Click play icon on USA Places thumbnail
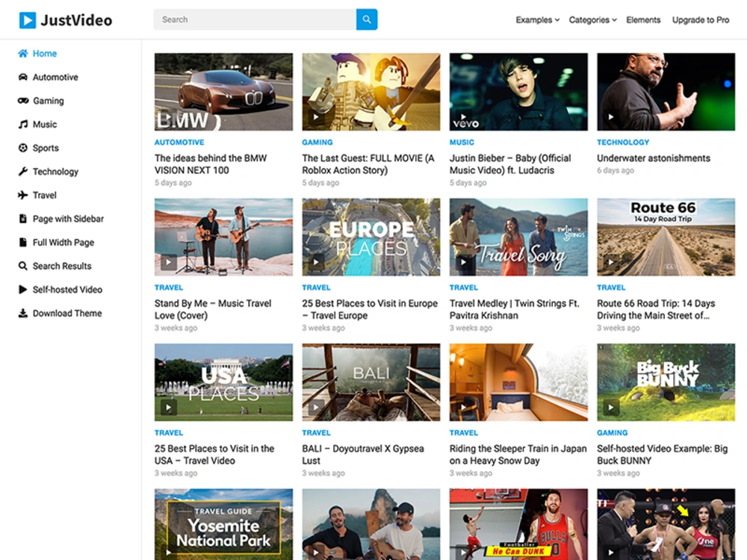Screen dimensions: 747x560 click(168, 407)
